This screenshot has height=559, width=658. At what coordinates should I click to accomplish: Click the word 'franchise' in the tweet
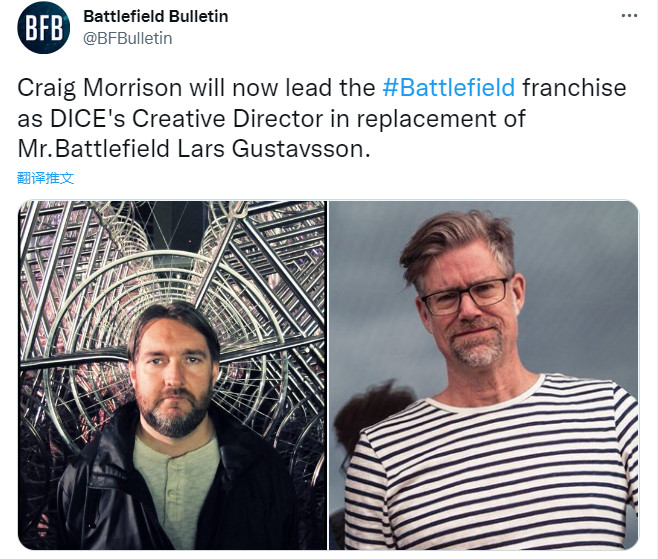click(574, 88)
